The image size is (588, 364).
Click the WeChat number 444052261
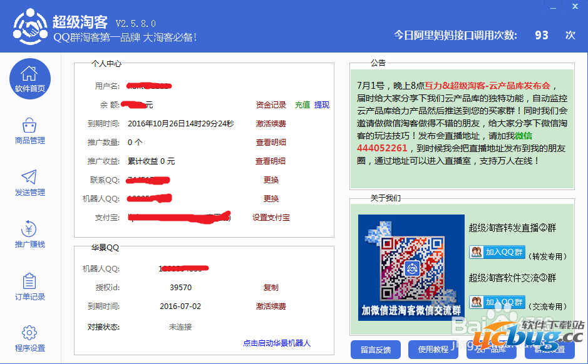tap(382, 148)
